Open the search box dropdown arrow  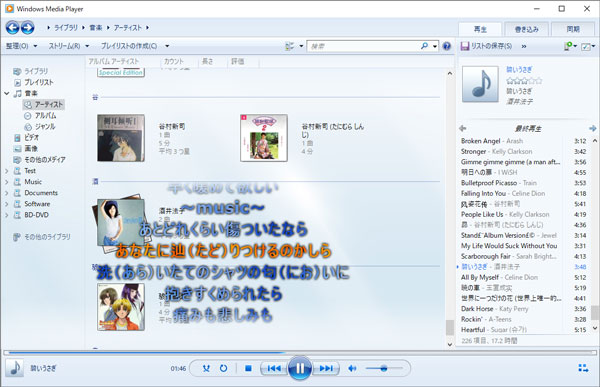pyautogui.click(x=435, y=46)
